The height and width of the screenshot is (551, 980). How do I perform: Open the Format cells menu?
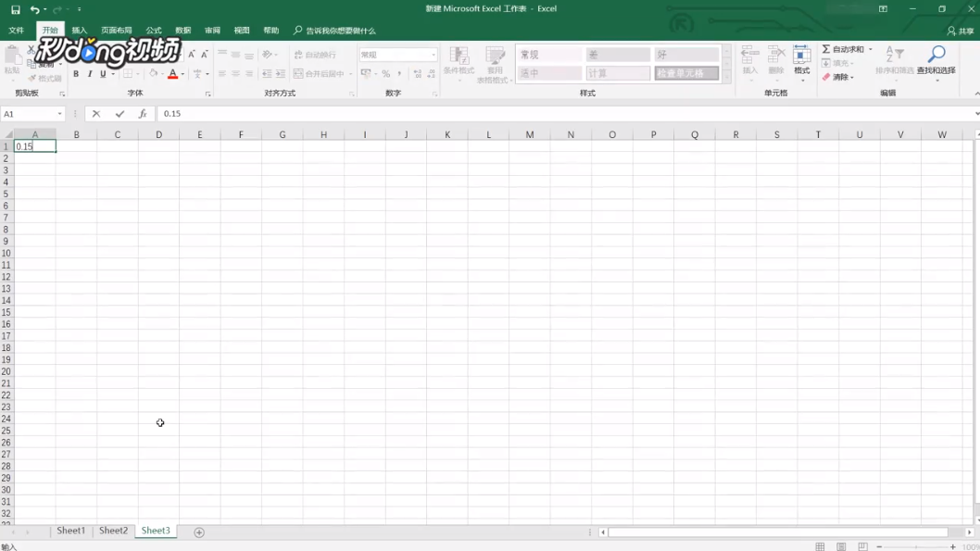[x=802, y=62]
